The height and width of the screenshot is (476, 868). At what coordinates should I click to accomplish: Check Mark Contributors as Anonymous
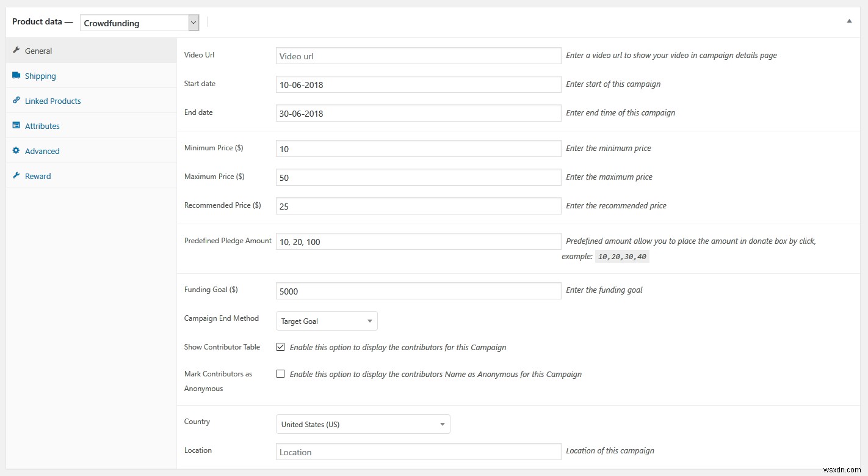280,373
